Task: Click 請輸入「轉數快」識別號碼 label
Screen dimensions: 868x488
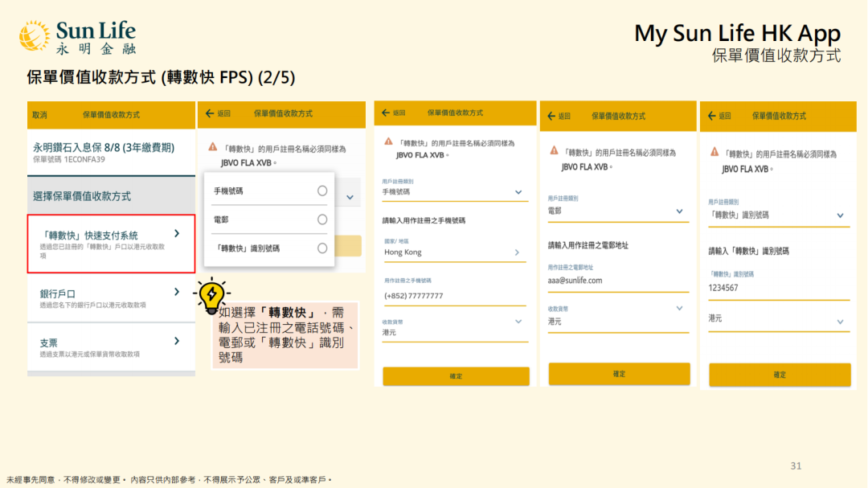Action: (x=749, y=251)
